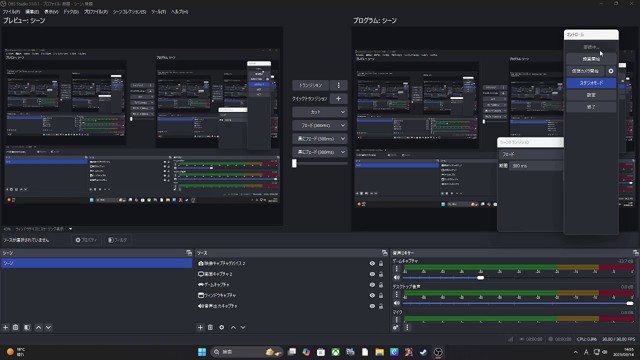Open scene filters icon in Scenes panel
Viewport: 640px width, 360px height.
pos(27,327)
